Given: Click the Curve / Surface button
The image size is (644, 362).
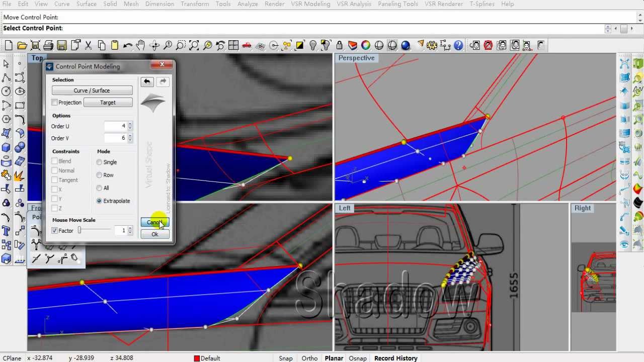Looking at the screenshot, I should pyautogui.click(x=92, y=90).
